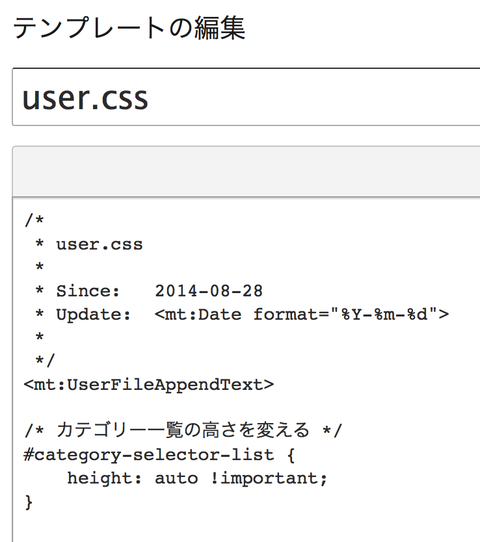Click the Update mt:Date format line
Screen dimensions: 480x542
pos(242,314)
